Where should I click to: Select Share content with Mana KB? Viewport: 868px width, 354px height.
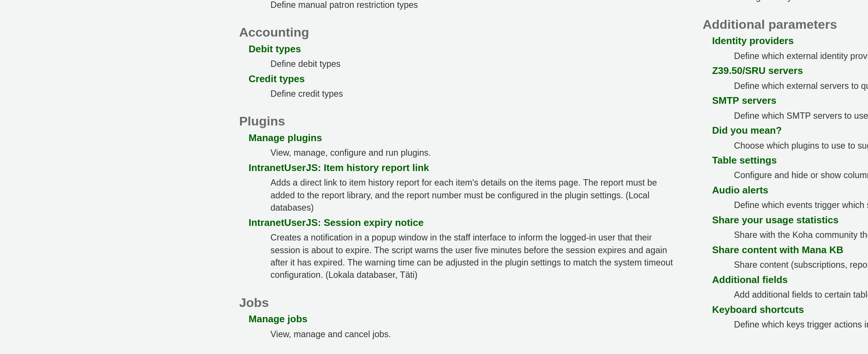(x=777, y=250)
